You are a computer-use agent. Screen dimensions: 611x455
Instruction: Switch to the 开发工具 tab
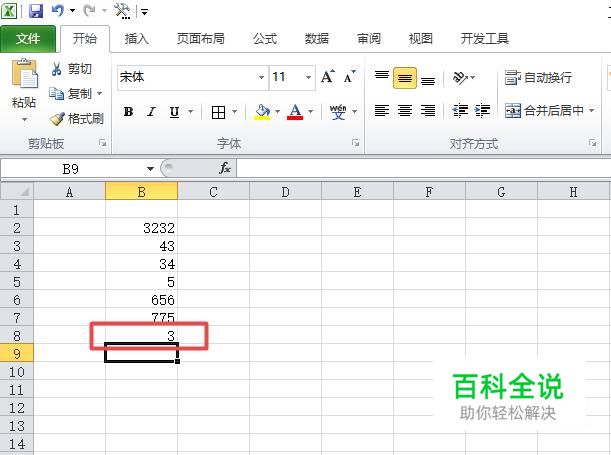point(484,39)
